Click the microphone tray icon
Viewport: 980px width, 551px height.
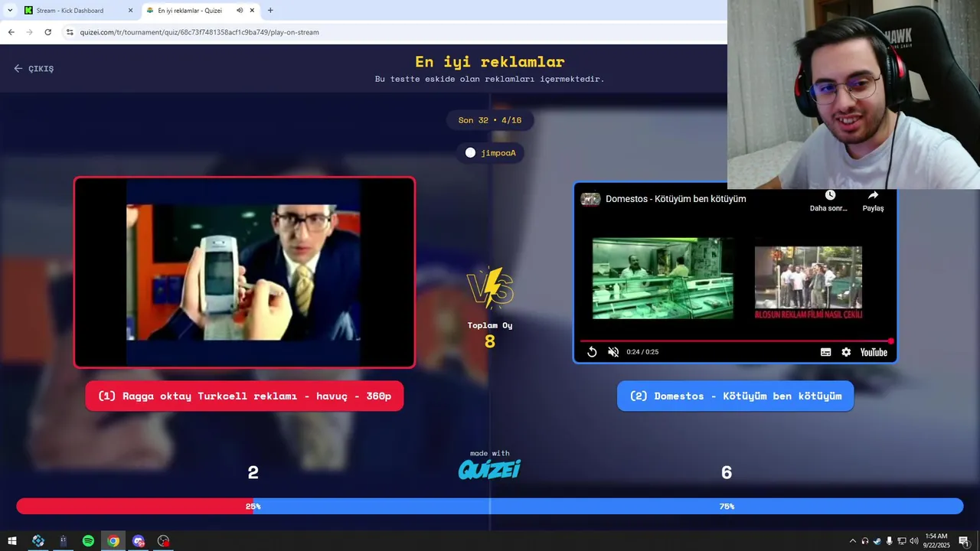pos(889,541)
